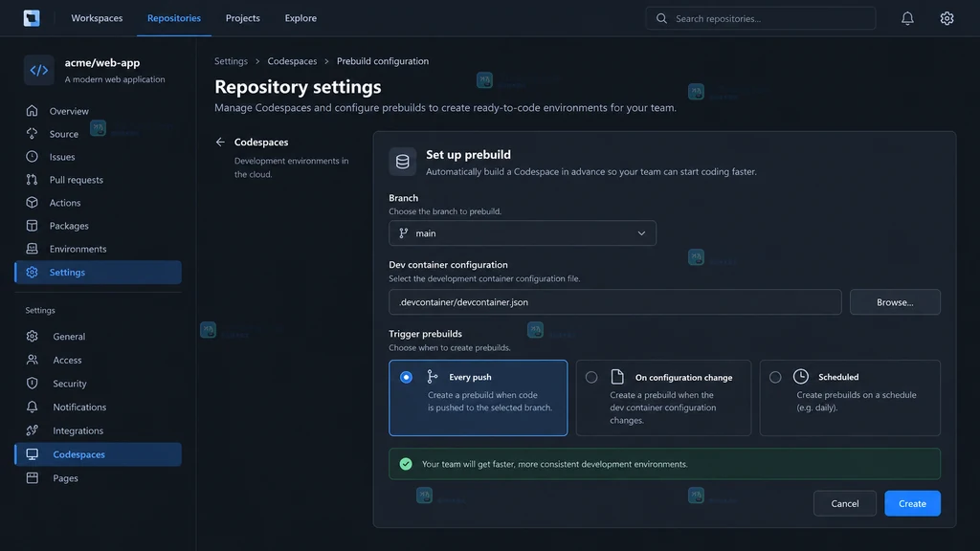Click the Environments server icon

click(32, 249)
